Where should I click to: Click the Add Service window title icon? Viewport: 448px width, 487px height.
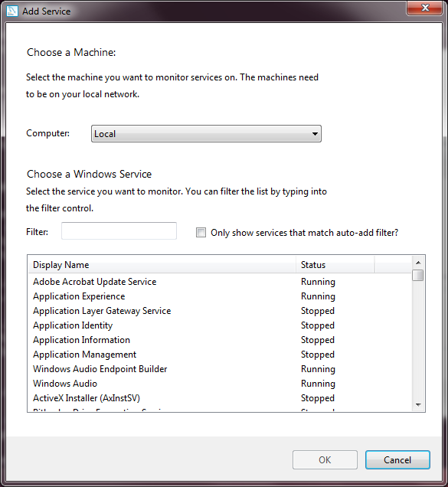tap(11, 11)
